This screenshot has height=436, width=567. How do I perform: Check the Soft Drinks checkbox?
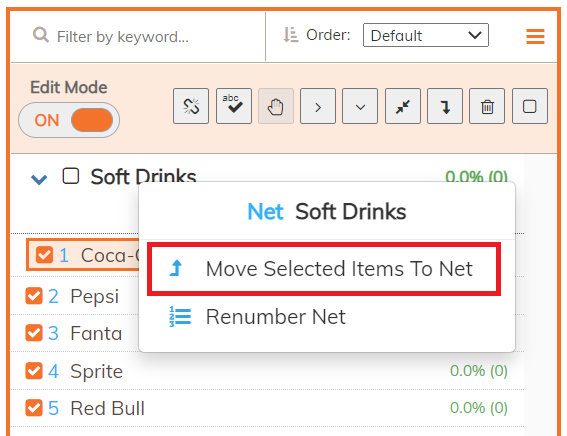(x=71, y=176)
